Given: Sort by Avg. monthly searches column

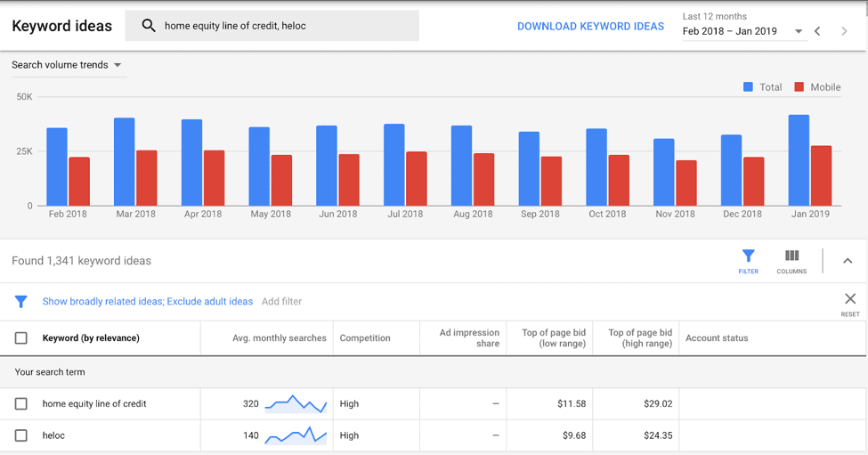Looking at the screenshot, I should pyautogui.click(x=279, y=338).
